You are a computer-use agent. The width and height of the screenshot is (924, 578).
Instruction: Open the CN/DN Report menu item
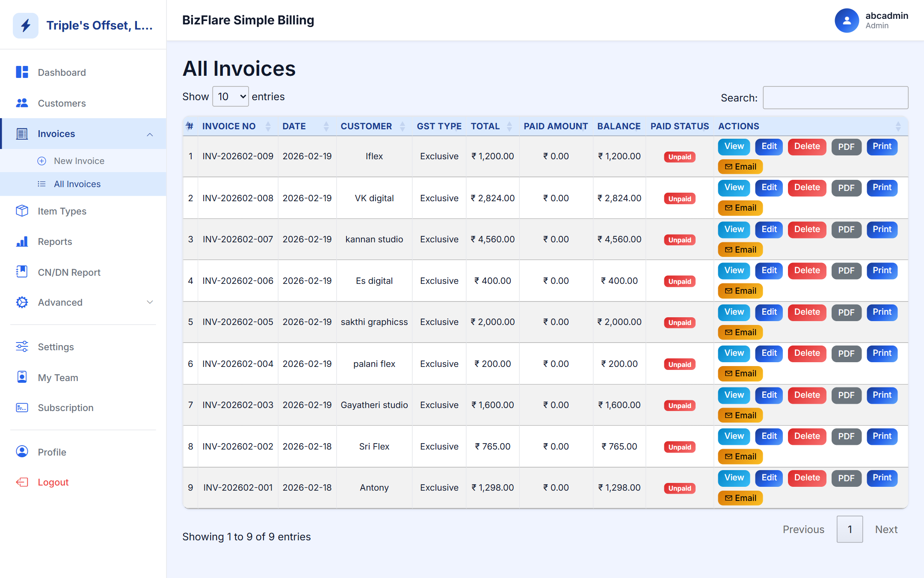(83, 272)
